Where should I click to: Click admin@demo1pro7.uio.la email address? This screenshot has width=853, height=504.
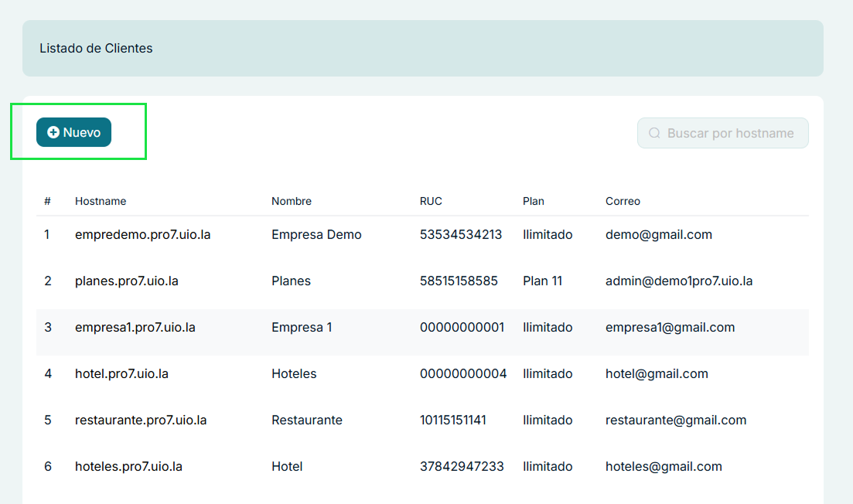pyautogui.click(x=679, y=281)
